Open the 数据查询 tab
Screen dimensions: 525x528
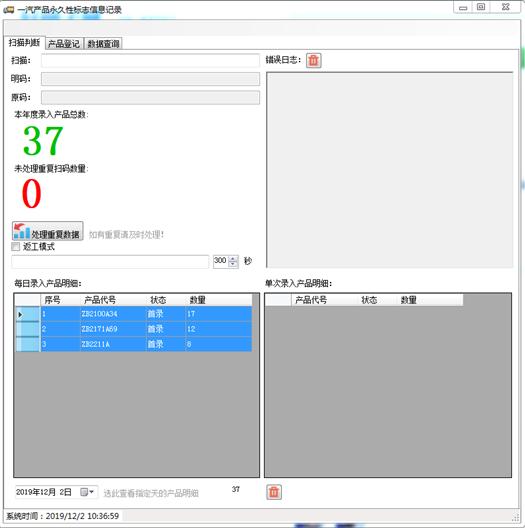click(x=103, y=44)
